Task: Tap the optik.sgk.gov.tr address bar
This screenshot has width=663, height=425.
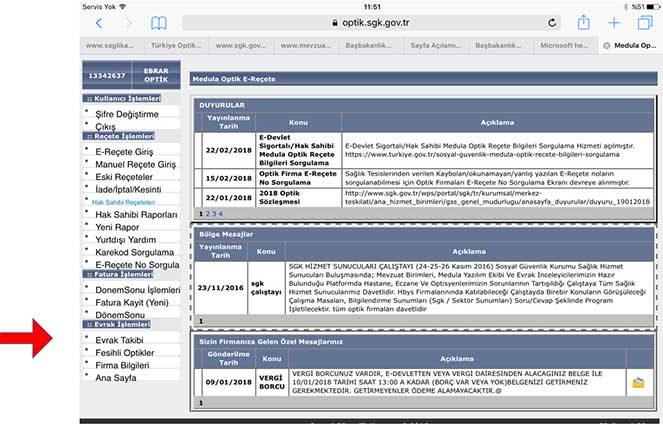Action: [x=371, y=23]
